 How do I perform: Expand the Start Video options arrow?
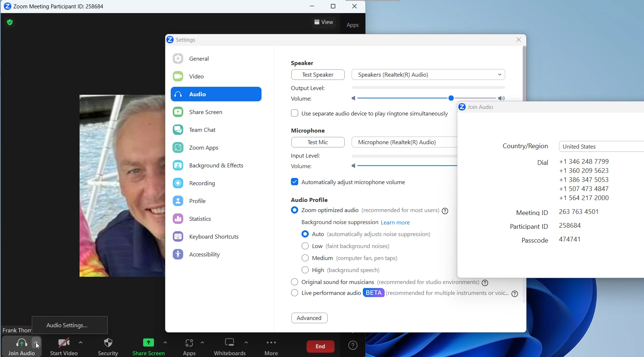pyautogui.click(x=81, y=343)
